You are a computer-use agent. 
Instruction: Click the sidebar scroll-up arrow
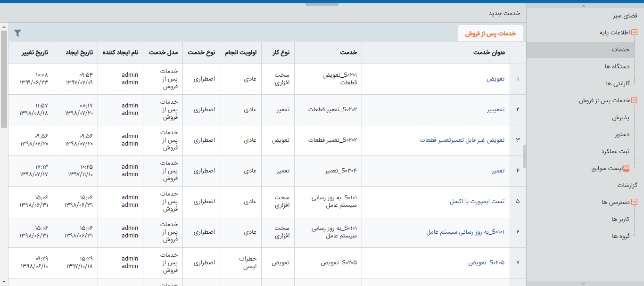tap(583, 6)
